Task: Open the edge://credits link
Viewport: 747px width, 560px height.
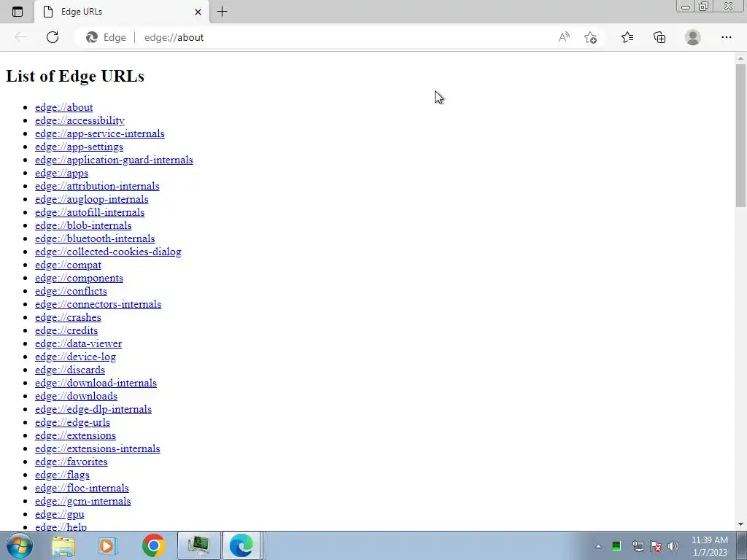Action: [x=66, y=330]
